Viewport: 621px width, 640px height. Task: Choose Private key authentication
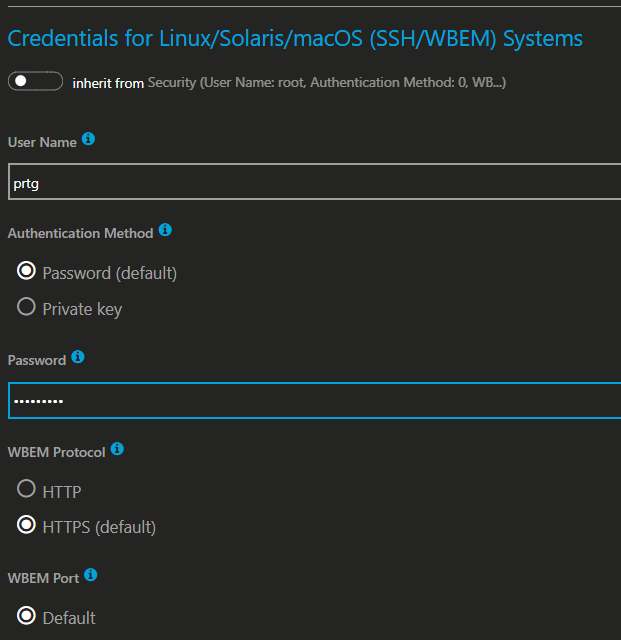click(x=27, y=307)
